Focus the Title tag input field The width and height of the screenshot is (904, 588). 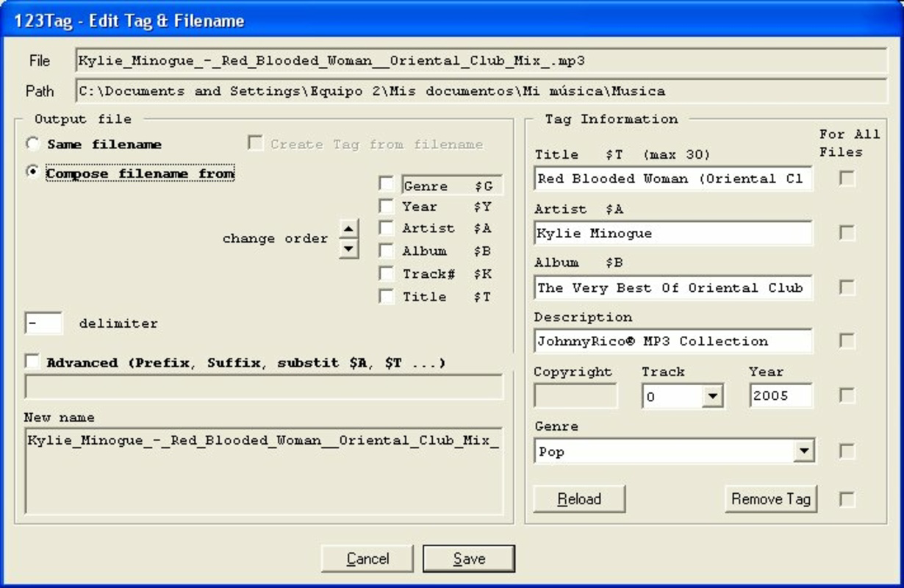673,179
